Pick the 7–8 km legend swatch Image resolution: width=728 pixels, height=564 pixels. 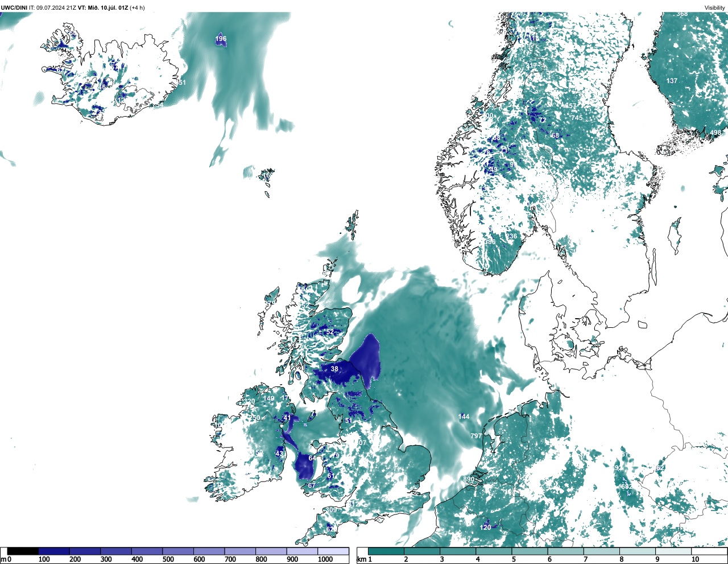[x=602, y=551]
